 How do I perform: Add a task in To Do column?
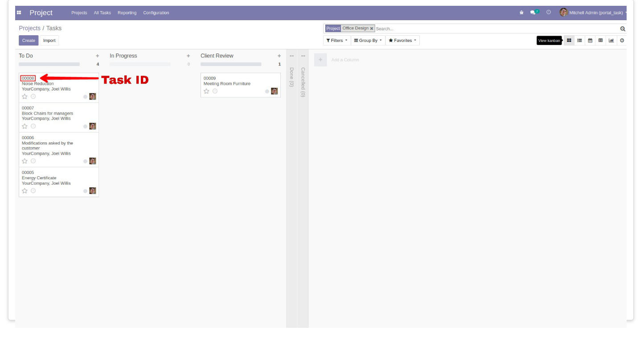click(x=98, y=56)
